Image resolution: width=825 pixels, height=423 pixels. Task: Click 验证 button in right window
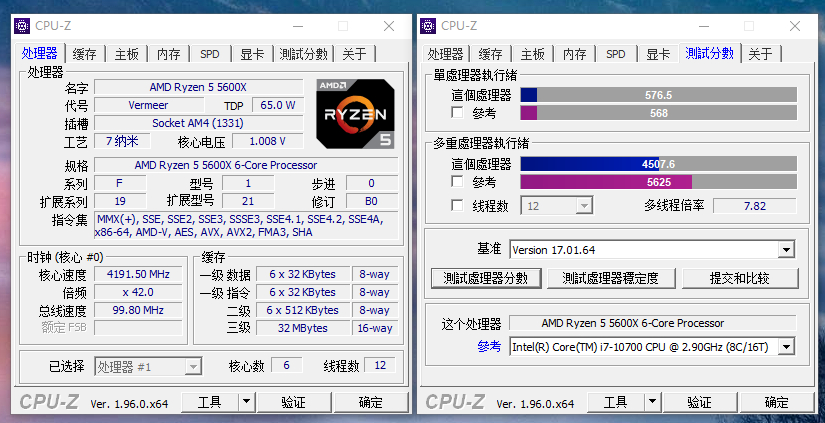(x=700, y=402)
